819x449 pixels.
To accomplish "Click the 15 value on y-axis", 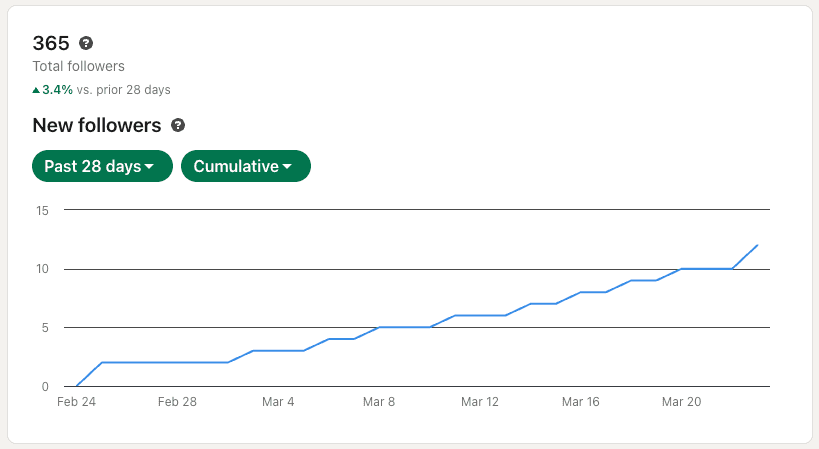I will [x=42, y=210].
